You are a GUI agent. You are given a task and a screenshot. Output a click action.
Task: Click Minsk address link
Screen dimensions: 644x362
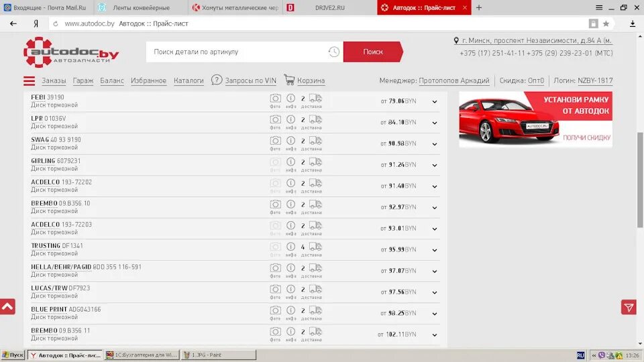tap(537, 41)
